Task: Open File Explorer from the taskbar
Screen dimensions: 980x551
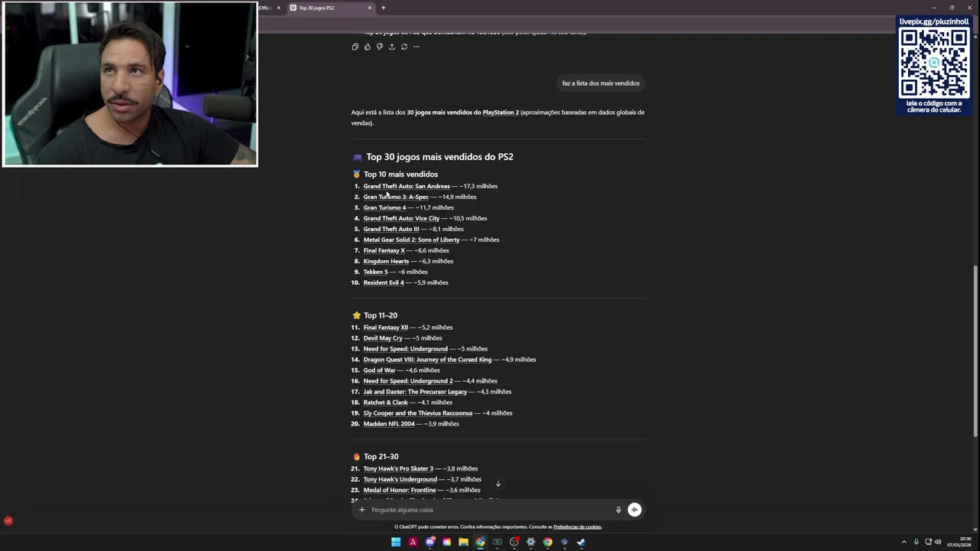Action: pyautogui.click(x=463, y=542)
